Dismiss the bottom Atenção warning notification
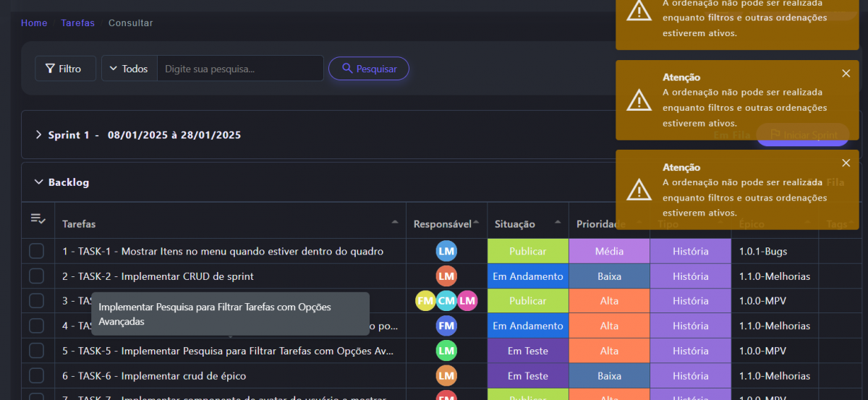 pyautogui.click(x=846, y=163)
